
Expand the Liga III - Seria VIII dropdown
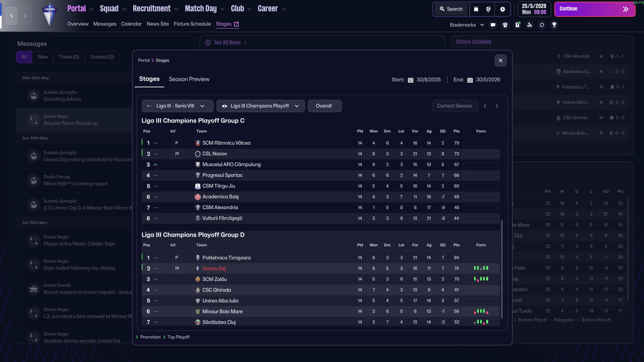[x=177, y=106]
